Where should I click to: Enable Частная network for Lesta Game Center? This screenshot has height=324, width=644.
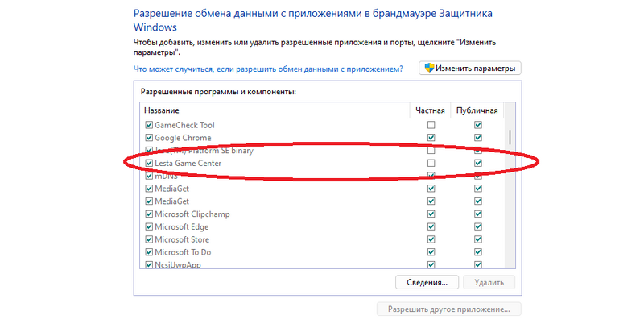pos(431,163)
